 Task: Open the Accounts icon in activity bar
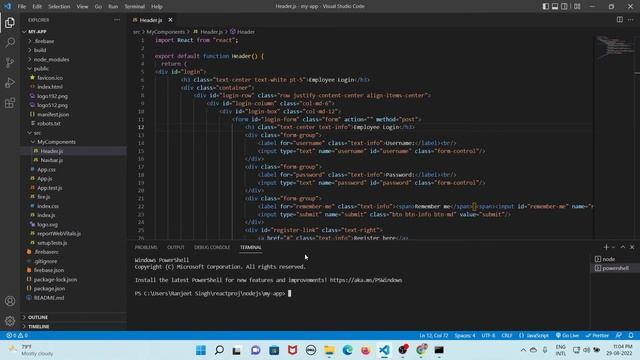tap(10, 301)
